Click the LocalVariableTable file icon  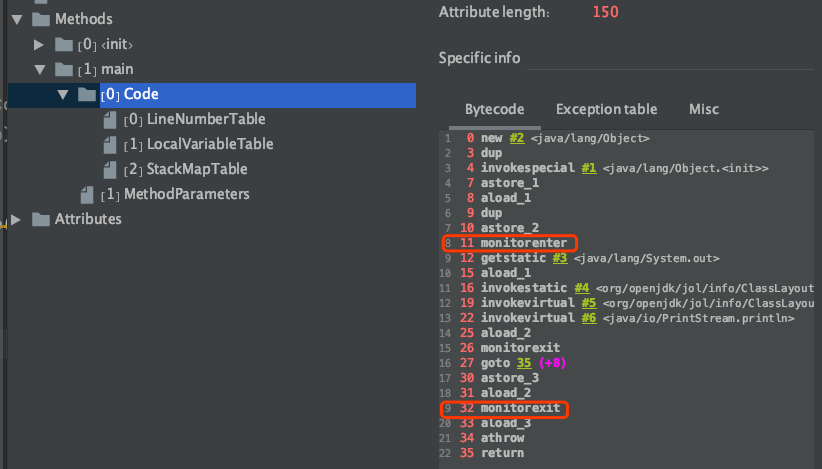click(x=109, y=144)
